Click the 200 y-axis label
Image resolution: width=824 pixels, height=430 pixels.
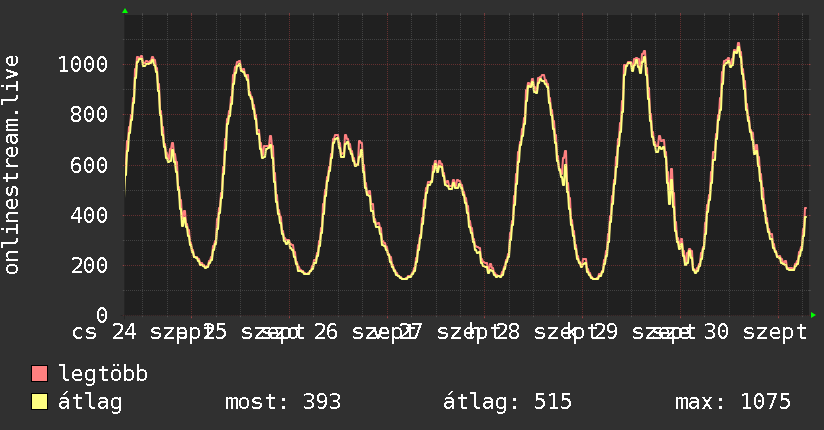point(89,265)
